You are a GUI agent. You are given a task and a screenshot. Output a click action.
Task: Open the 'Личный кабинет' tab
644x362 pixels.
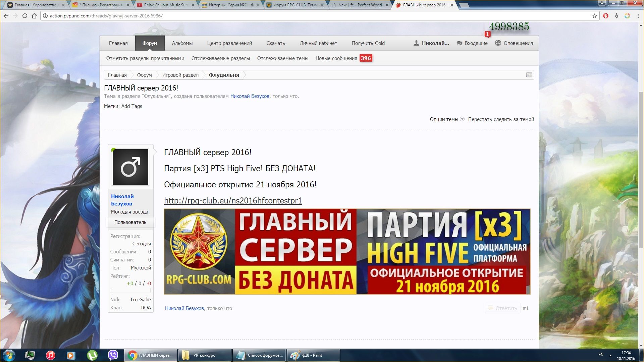pos(318,43)
